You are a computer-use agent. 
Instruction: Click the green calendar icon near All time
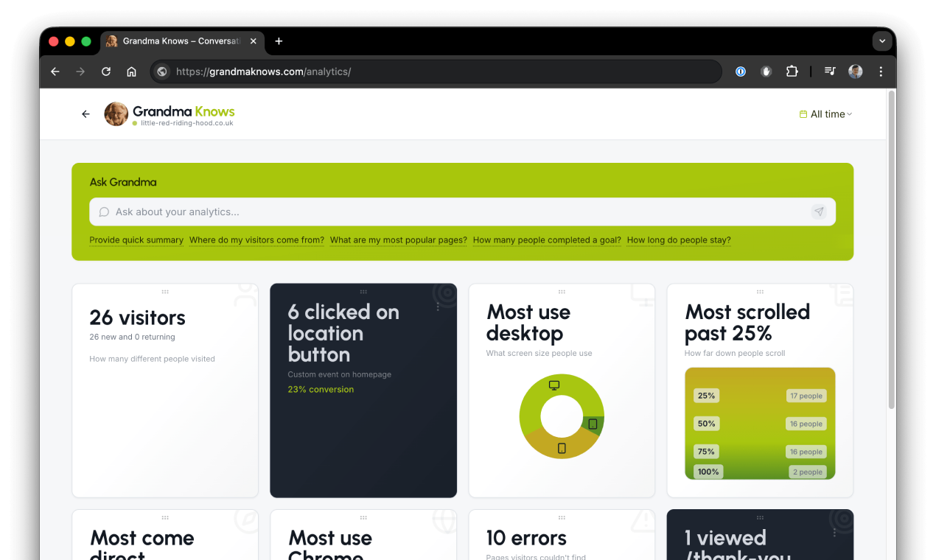pos(803,114)
